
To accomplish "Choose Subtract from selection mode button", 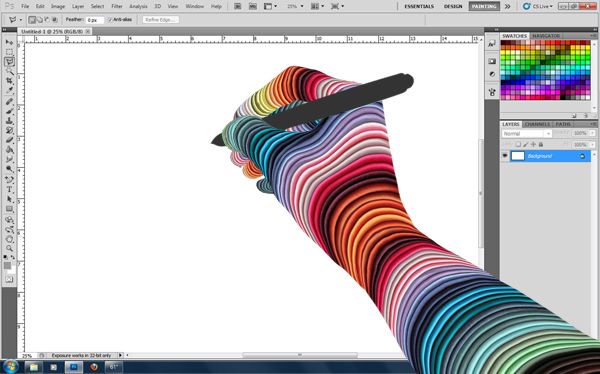I will [x=47, y=20].
